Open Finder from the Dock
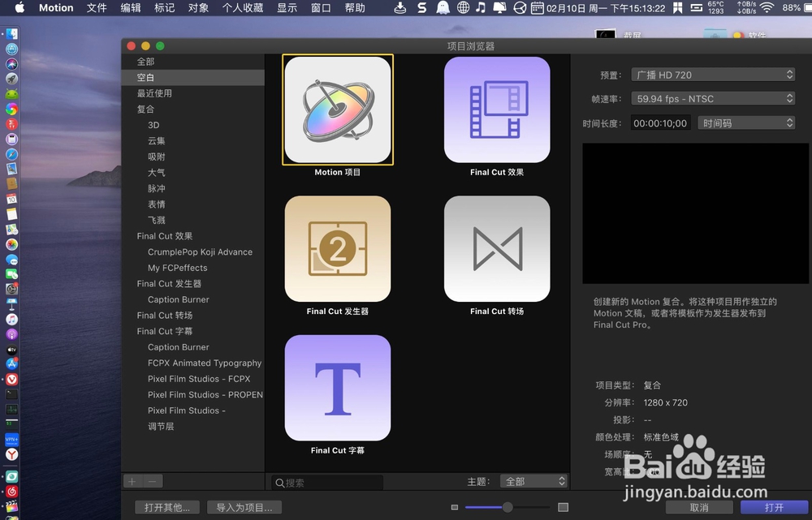812x520 pixels. tap(11, 34)
